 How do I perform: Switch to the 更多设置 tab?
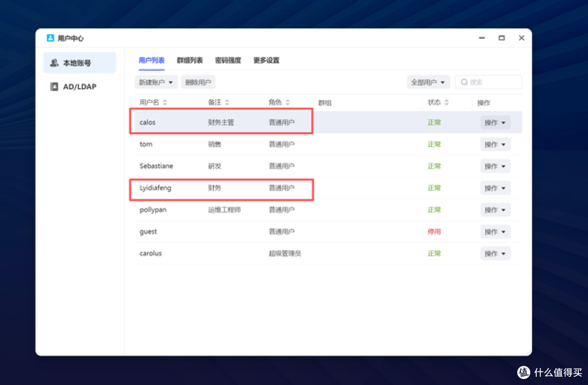click(266, 60)
